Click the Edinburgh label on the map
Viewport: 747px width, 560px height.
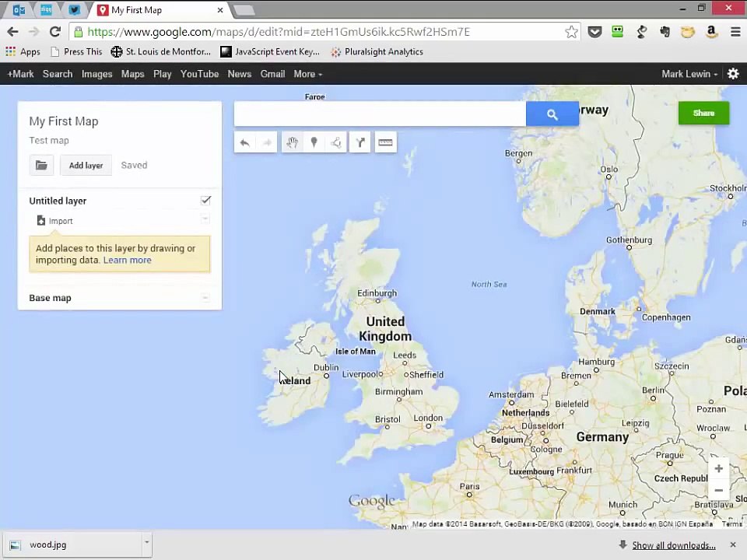click(377, 293)
